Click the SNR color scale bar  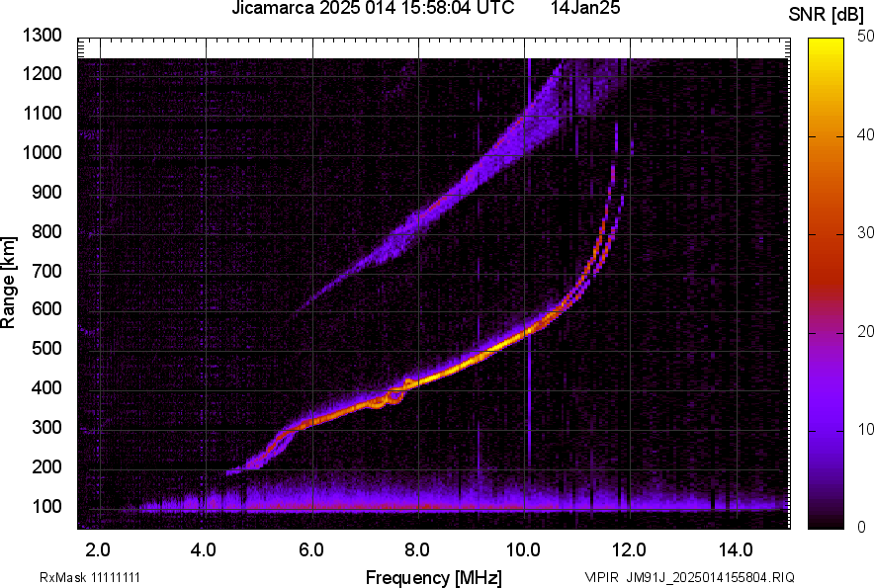point(826,284)
